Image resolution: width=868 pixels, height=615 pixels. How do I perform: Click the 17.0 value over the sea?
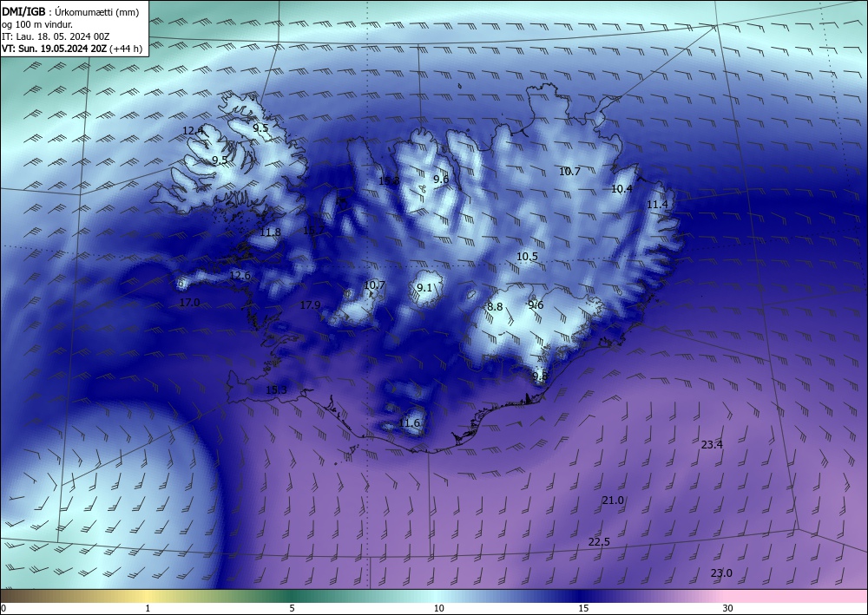point(189,303)
